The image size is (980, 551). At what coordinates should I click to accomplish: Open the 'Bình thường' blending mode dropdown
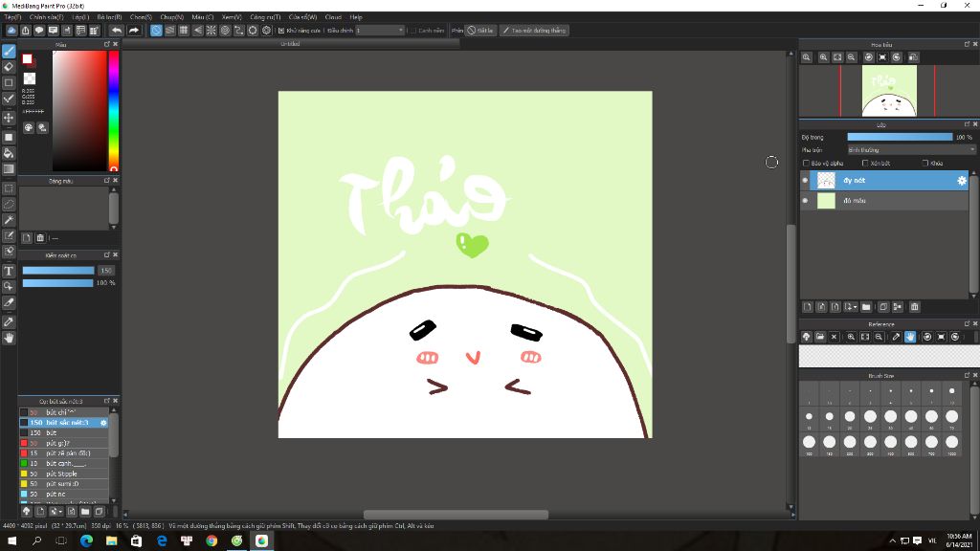(911, 150)
